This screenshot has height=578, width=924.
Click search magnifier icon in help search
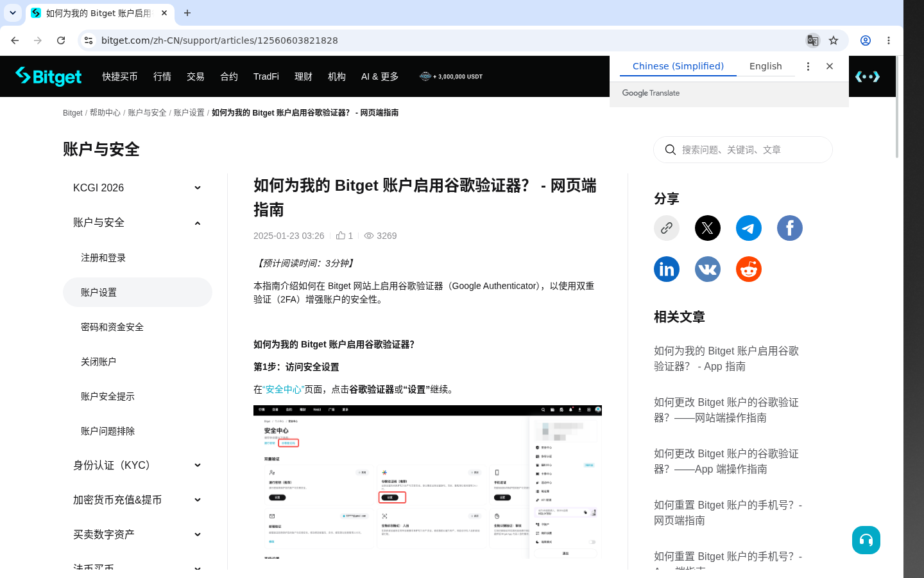[671, 150]
